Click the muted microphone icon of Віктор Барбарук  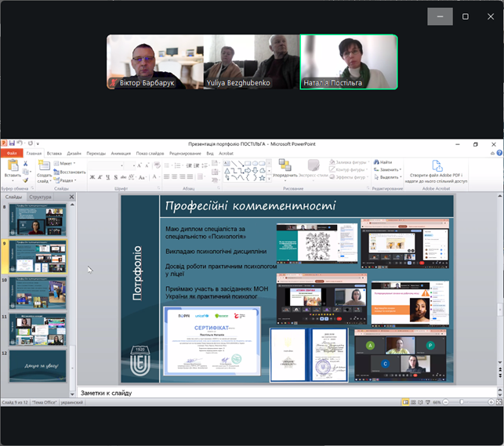click(x=113, y=83)
